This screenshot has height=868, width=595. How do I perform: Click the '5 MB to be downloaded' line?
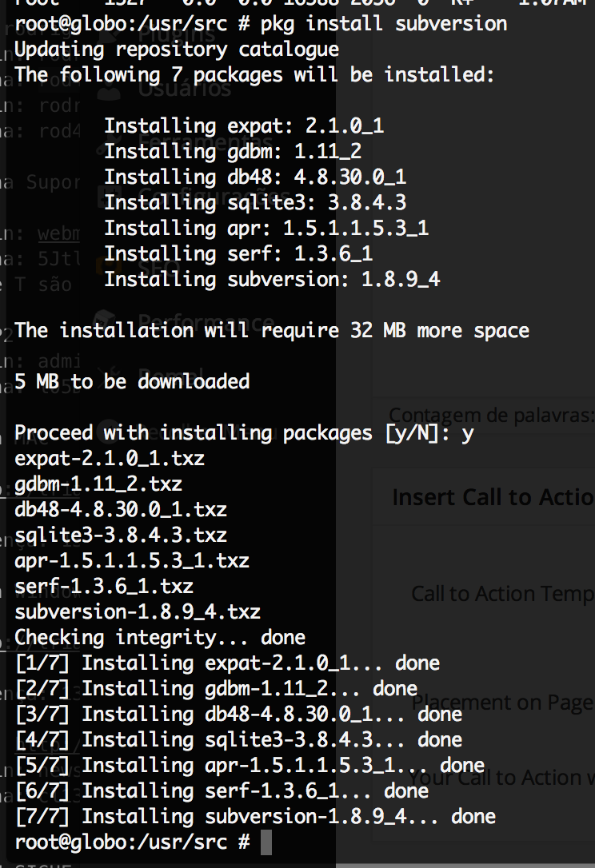coord(132,381)
